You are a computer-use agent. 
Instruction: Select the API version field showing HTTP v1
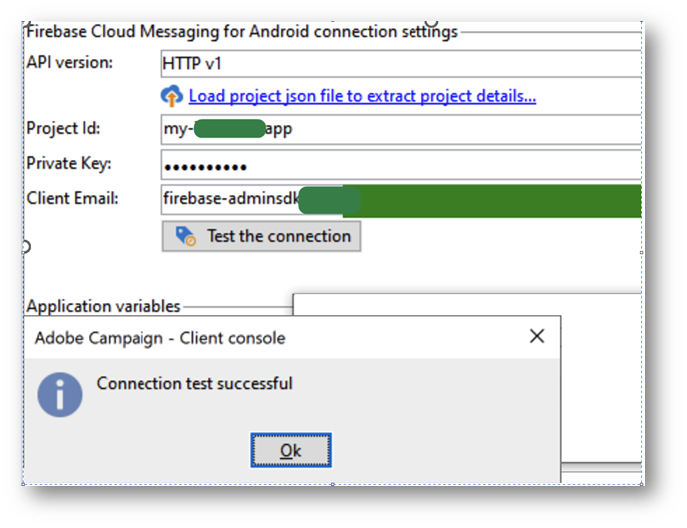[x=400, y=63]
